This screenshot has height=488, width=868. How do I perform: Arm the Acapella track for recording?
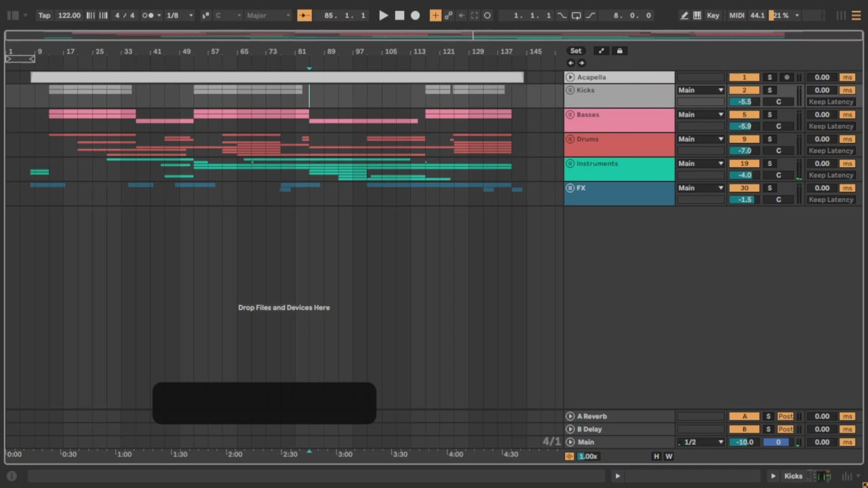[x=787, y=77]
